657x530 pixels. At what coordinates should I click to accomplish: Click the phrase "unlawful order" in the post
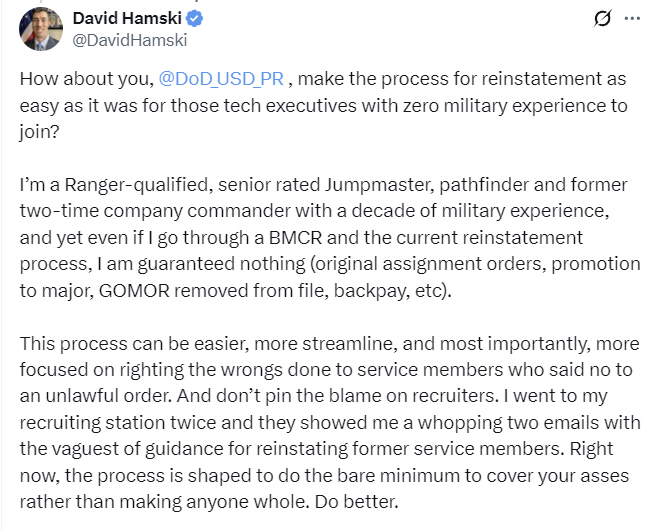(x=109, y=396)
